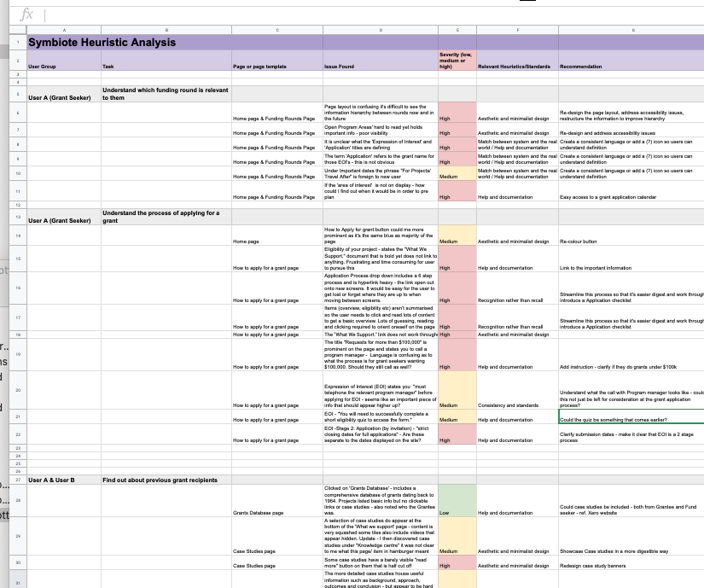This screenshot has height=588, width=704.
Task: Select the 'Severity (low, medium or high)' header
Action: click(457, 60)
